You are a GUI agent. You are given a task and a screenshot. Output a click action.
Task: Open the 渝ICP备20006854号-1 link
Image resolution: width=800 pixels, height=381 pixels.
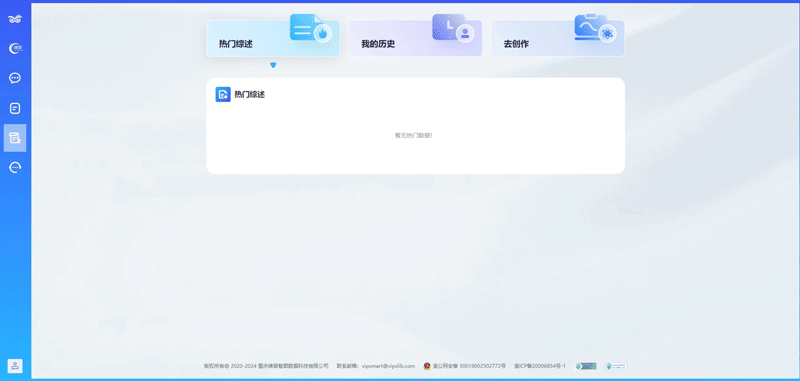[540, 366]
